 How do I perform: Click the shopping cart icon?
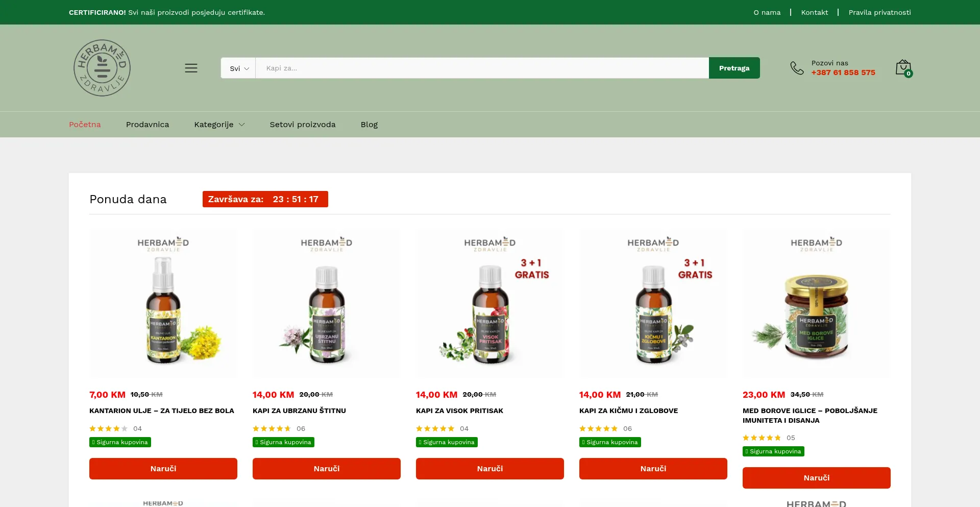click(903, 68)
